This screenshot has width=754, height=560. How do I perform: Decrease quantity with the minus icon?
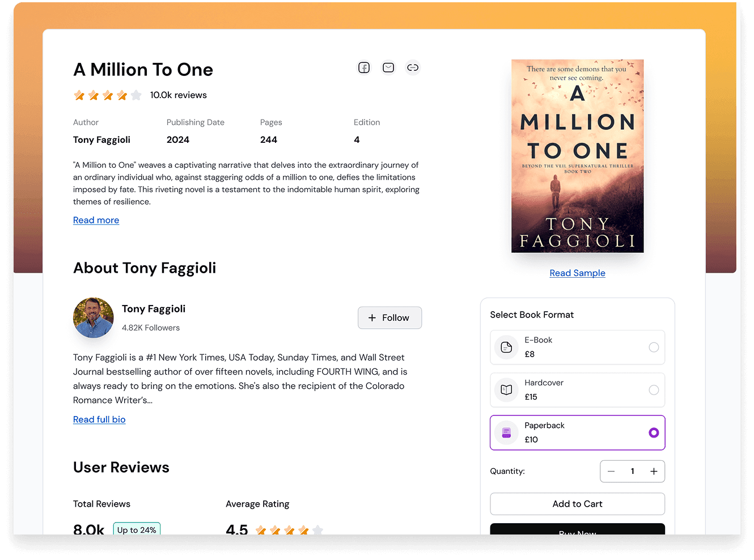(x=611, y=472)
